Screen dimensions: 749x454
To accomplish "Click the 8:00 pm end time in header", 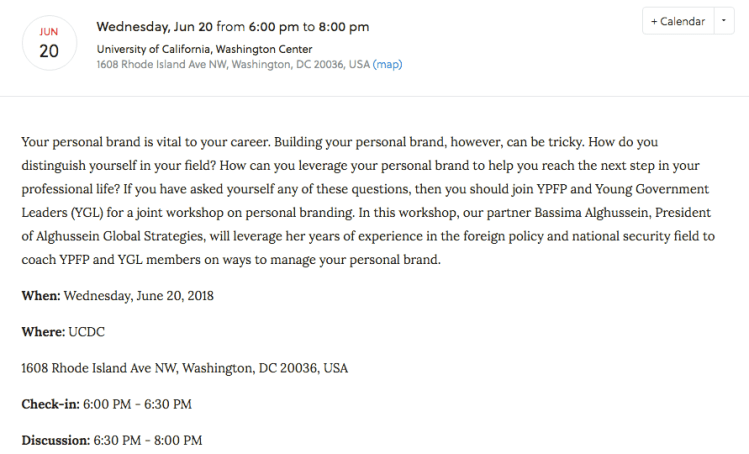I will (347, 26).
